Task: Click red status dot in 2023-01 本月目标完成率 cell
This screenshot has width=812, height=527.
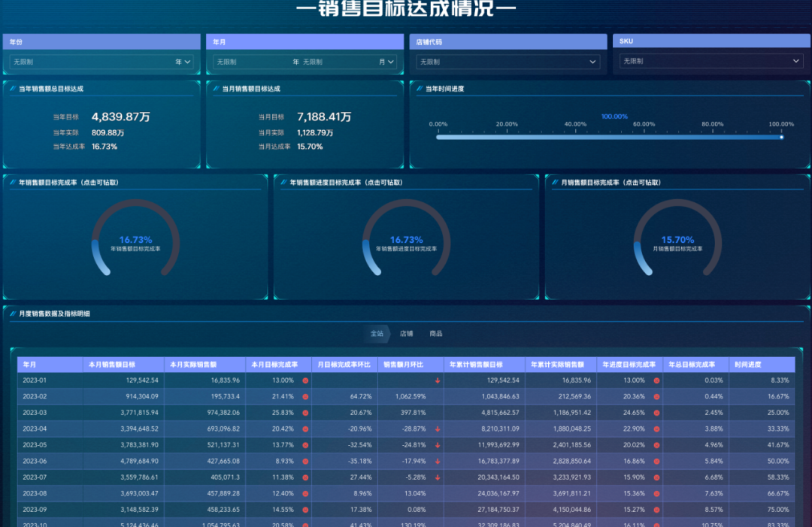Action: click(x=305, y=380)
